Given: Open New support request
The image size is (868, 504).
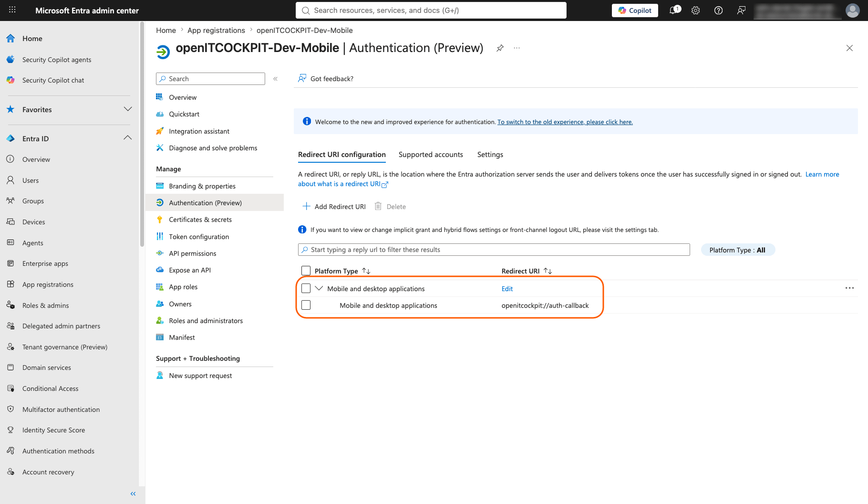Looking at the screenshot, I should (200, 376).
